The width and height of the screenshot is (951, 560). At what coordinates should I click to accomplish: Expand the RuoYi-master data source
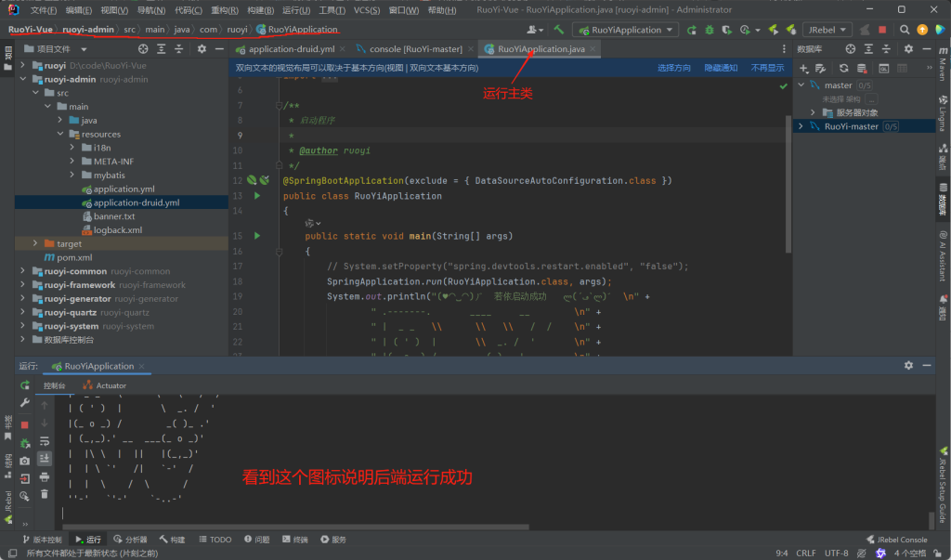coord(801,126)
